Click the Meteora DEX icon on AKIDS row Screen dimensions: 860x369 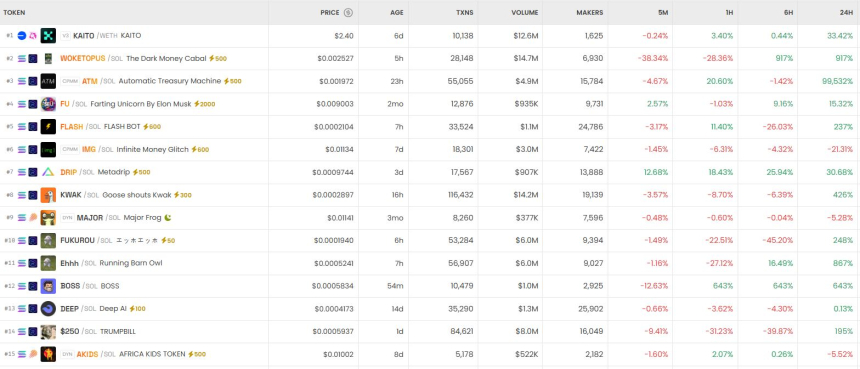[33, 354]
